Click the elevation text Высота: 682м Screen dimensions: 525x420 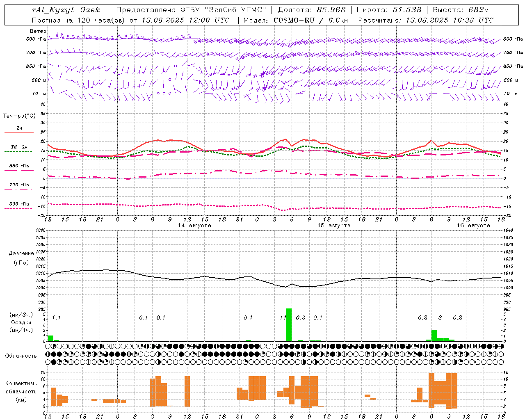click(461, 10)
